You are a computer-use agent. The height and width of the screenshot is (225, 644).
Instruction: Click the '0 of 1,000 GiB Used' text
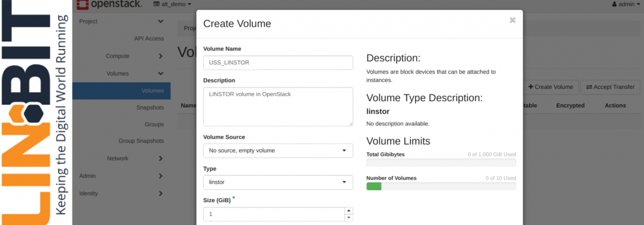(492, 154)
